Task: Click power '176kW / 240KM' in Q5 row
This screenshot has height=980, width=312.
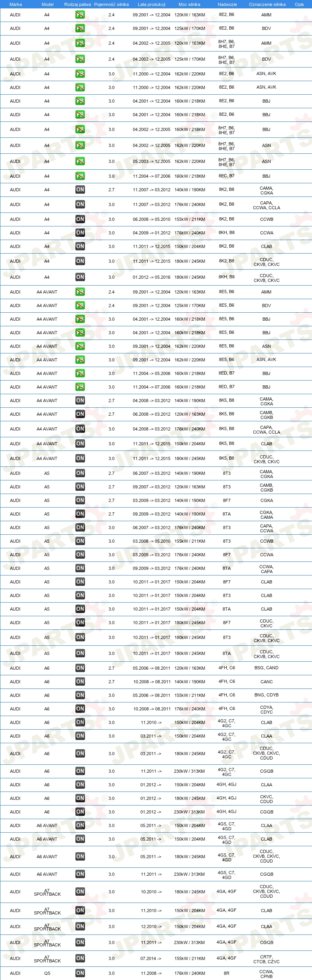Action: pos(190,973)
